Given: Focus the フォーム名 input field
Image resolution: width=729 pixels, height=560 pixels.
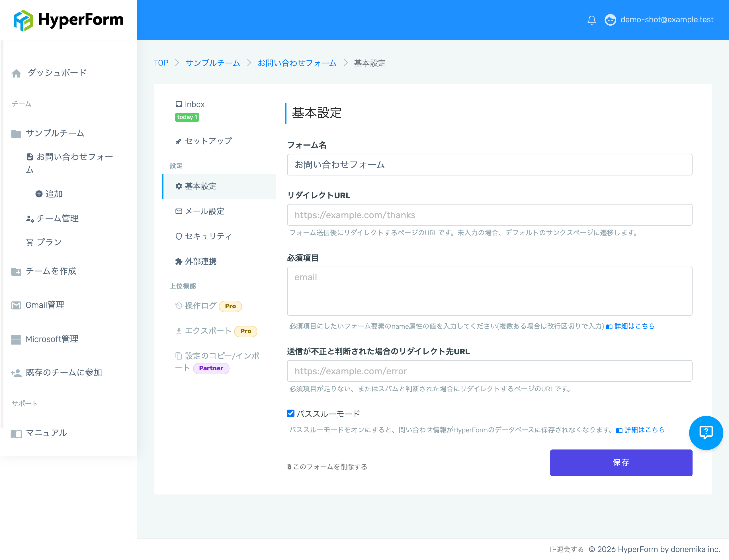Looking at the screenshot, I should [x=490, y=165].
